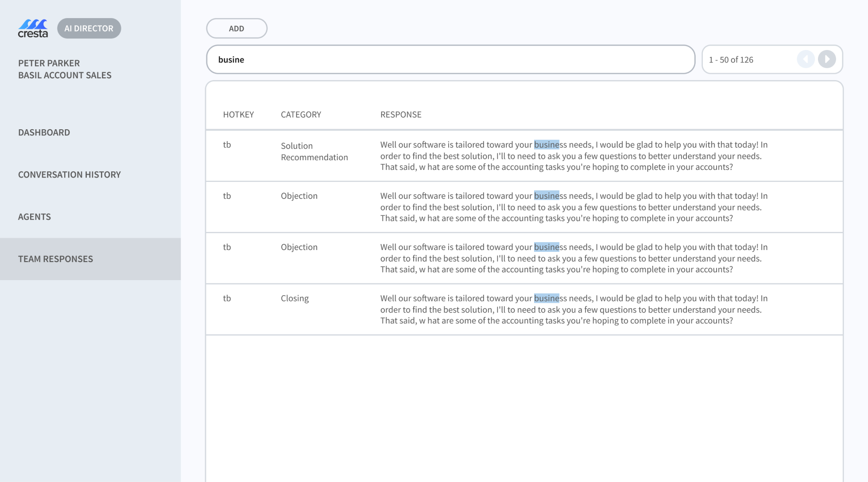Image resolution: width=868 pixels, height=482 pixels.
Task: Click the Response column header
Action: point(401,115)
